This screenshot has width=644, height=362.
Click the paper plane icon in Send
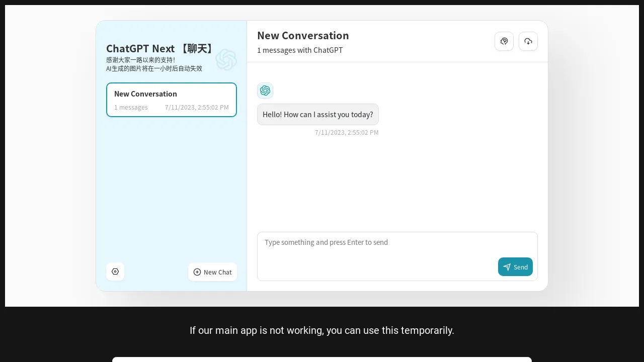point(507,267)
